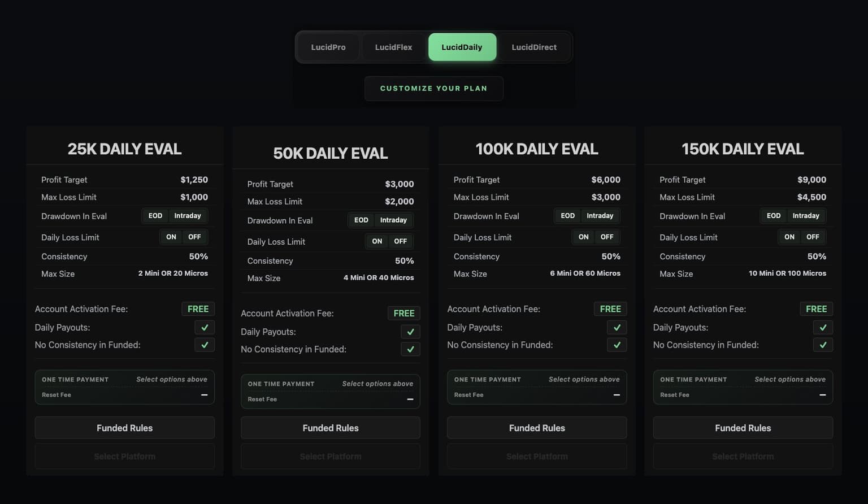Viewport: 868px width, 504px height.
Task: Click Select Platform under 150K Daily Eval
Action: coord(743,456)
